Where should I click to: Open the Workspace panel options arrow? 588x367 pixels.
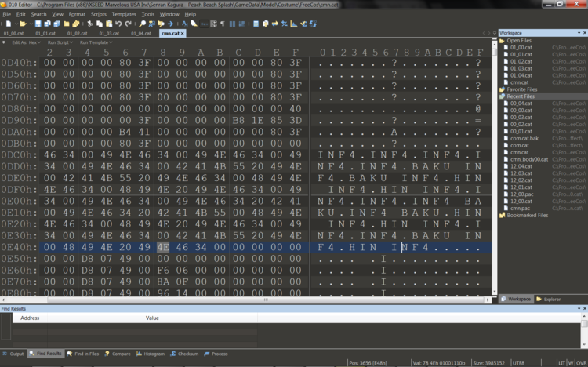click(579, 33)
